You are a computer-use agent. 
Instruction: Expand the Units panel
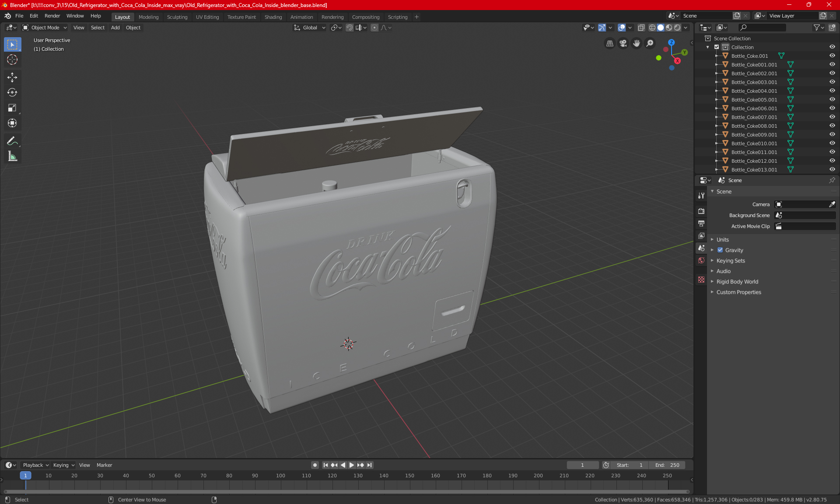coord(723,240)
